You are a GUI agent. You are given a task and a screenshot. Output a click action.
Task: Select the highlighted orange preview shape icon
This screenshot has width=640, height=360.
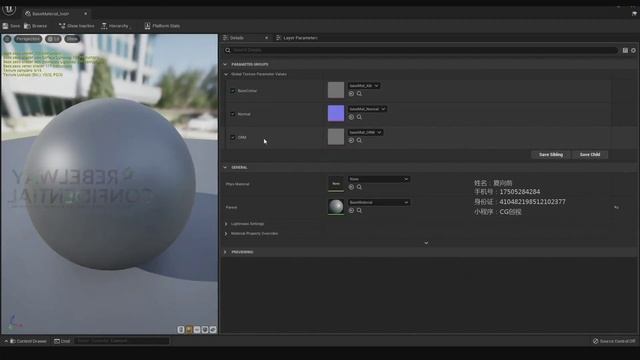(189, 329)
